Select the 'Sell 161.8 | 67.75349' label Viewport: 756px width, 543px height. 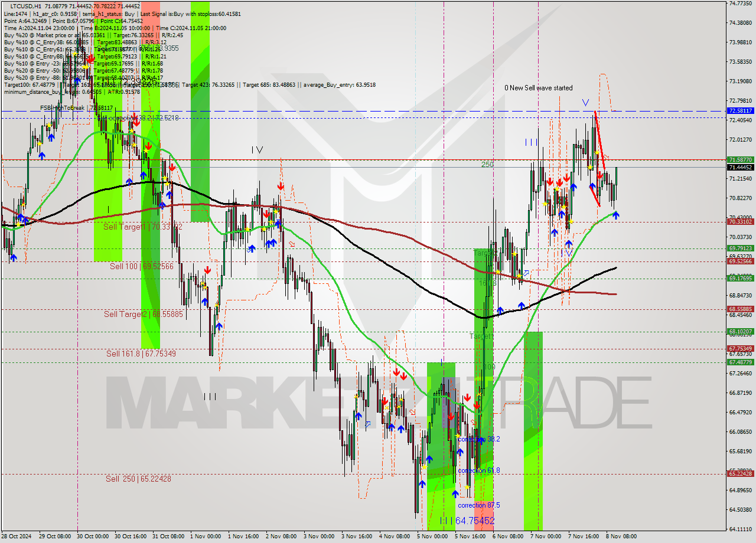[x=141, y=354]
